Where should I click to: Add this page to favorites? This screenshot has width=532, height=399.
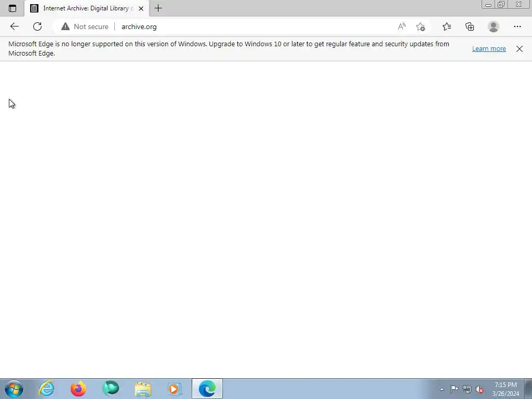420,26
